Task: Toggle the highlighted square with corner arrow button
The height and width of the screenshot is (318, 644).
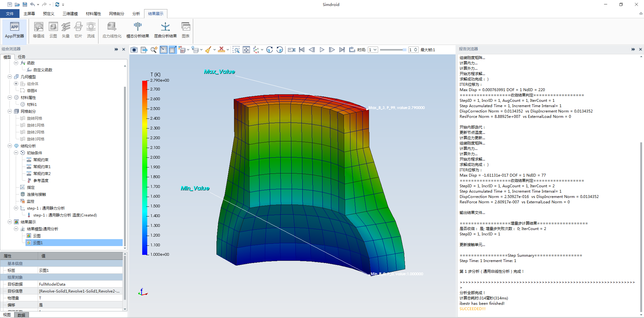Action: tap(173, 50)
